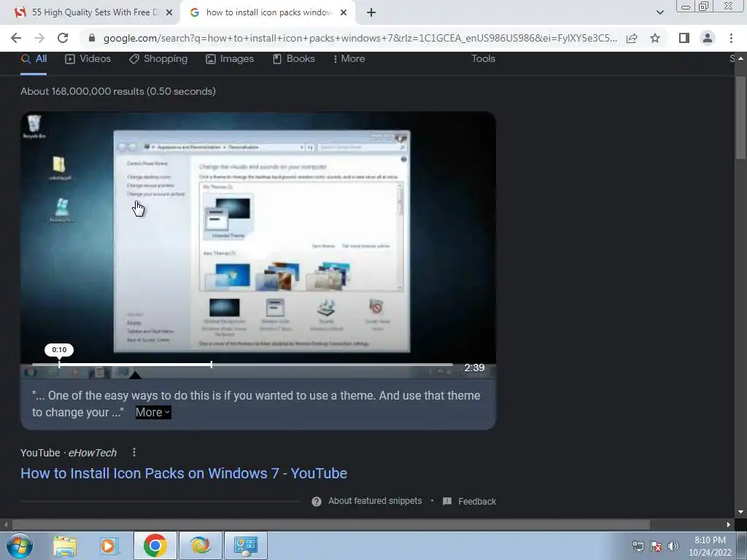Close the '55 High Quality Sets' tab
Image resolution: width=747 pixels, height=560 pixels.
tap(169, 12)
